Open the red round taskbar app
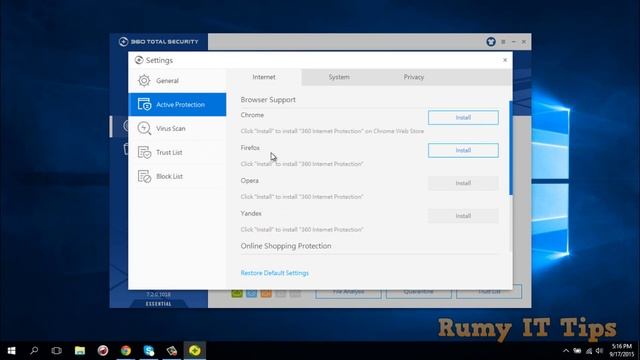 pos(103,351)
